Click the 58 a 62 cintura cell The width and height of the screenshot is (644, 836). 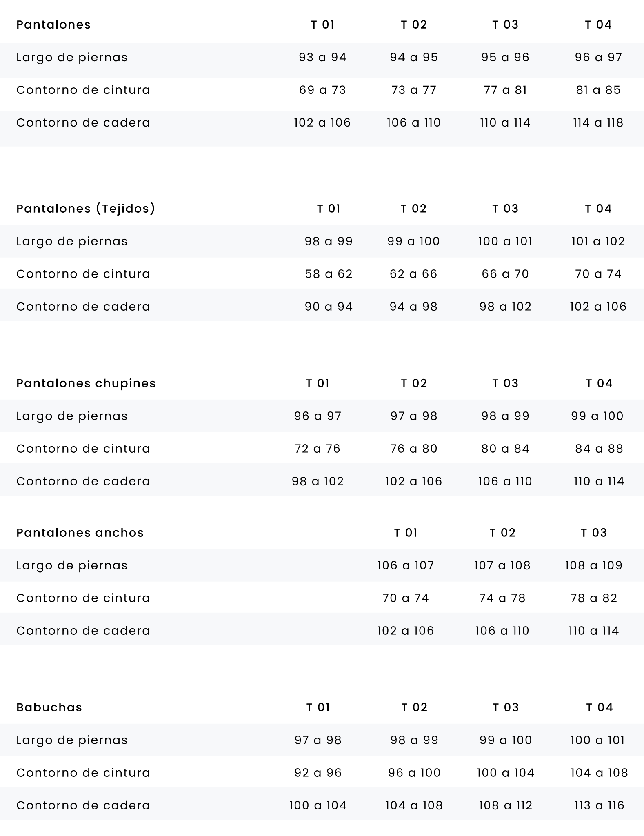(329, 274)
